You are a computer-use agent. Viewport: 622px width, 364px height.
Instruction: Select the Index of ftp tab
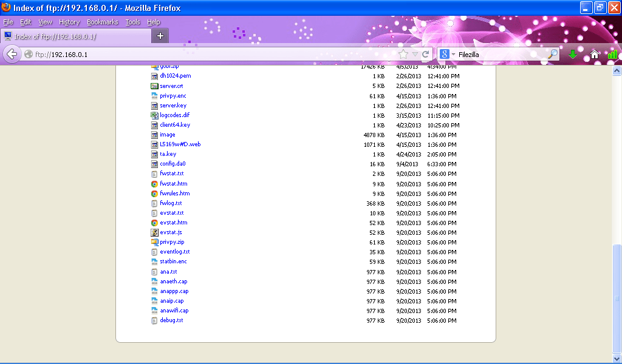(73, 35)
